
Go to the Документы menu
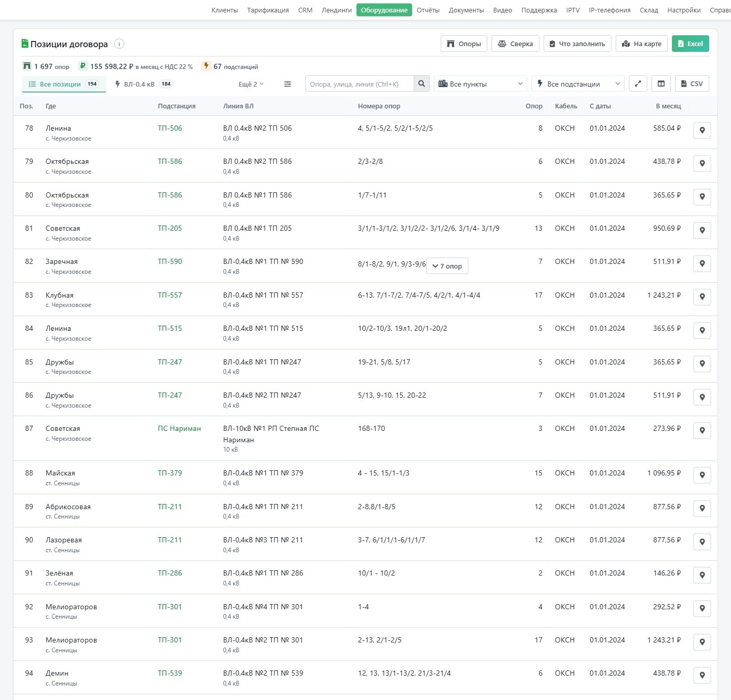pos(466,10)
